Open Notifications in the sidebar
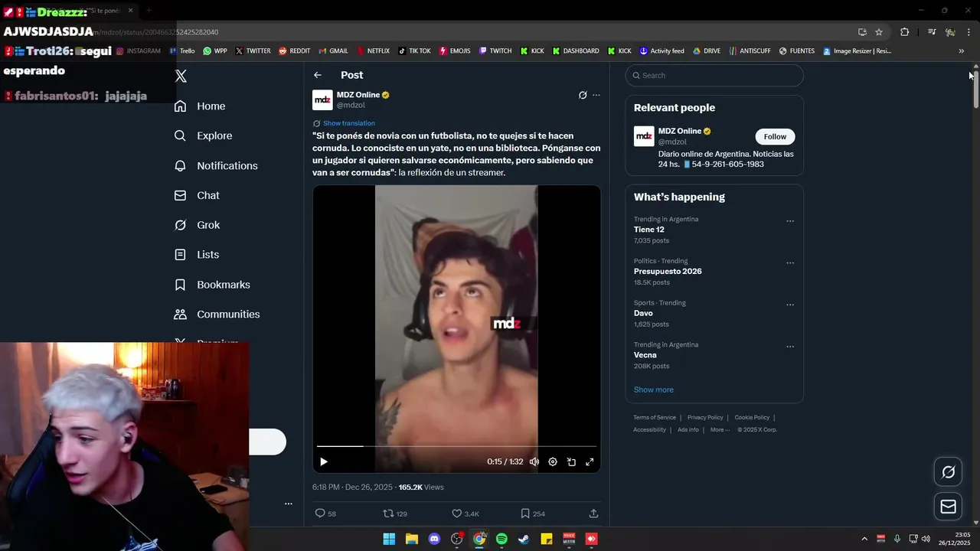The image size is (980, 551). pyautogui.click(x=216, y=166)
